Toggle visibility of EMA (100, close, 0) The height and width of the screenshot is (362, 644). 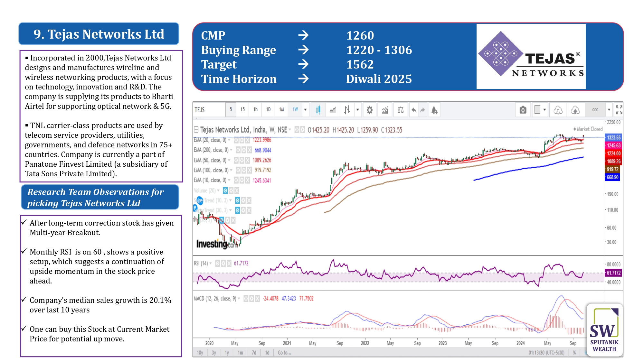pos(238,170)
